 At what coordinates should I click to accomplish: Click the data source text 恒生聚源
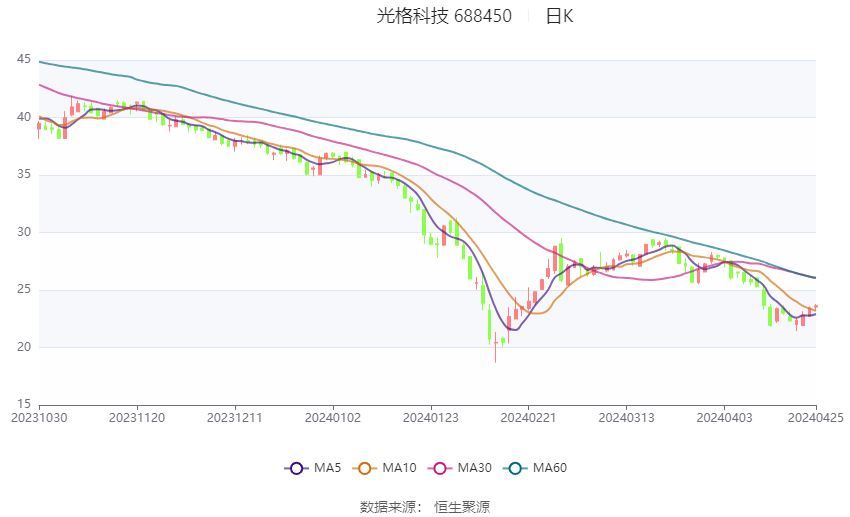(x=462, y=507)
